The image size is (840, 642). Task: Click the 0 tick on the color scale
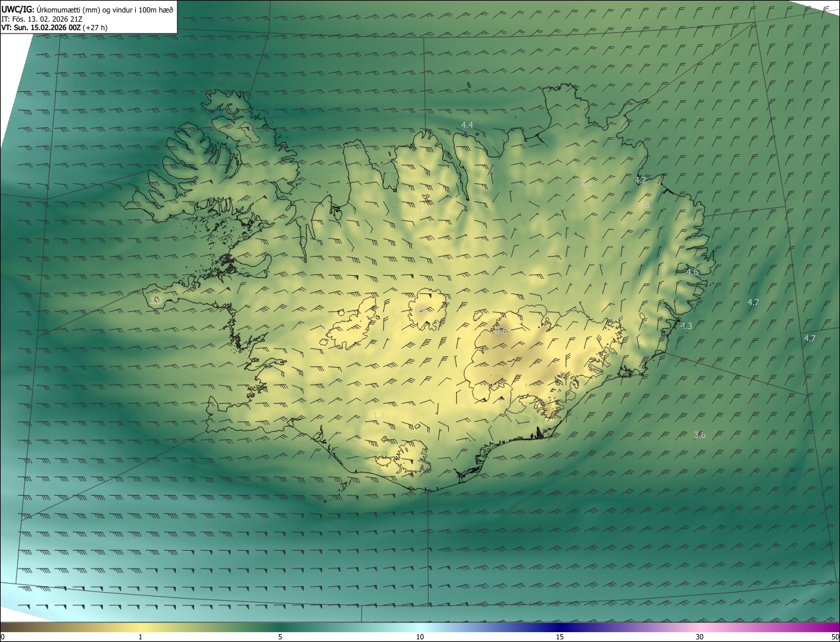pyautogui.click(x=3, y=637)
